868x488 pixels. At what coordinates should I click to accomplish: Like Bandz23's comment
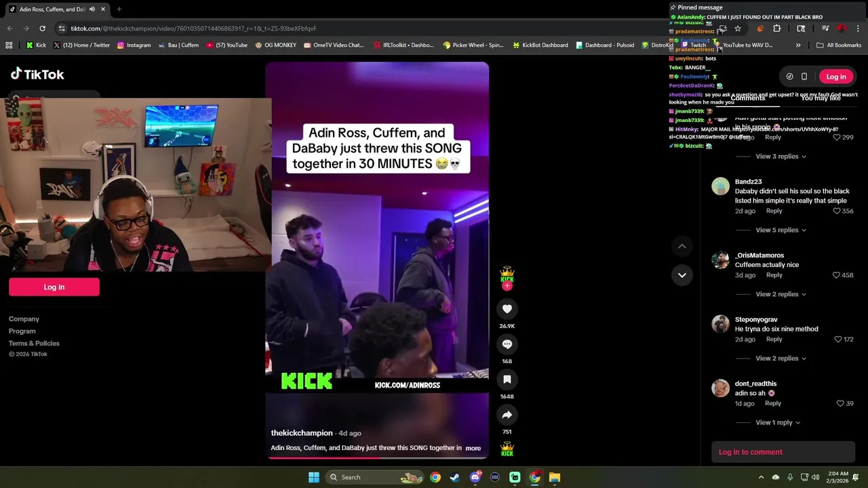(837, 211)
